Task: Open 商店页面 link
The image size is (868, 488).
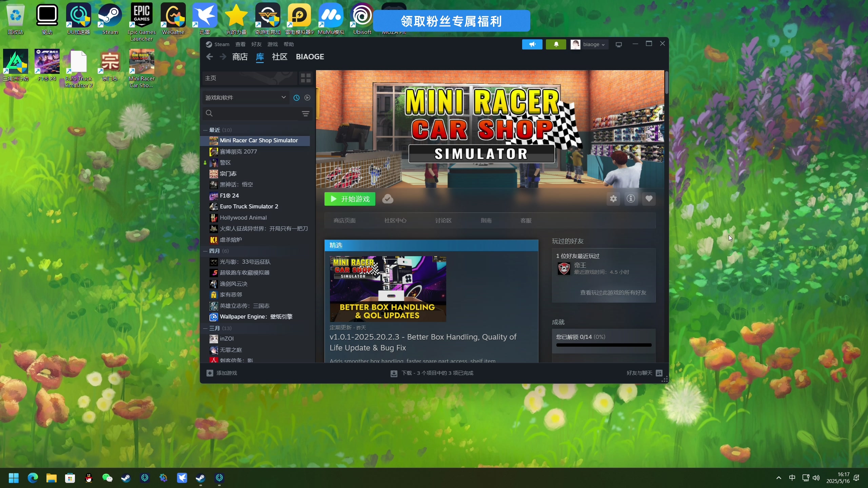Action: 344,221
